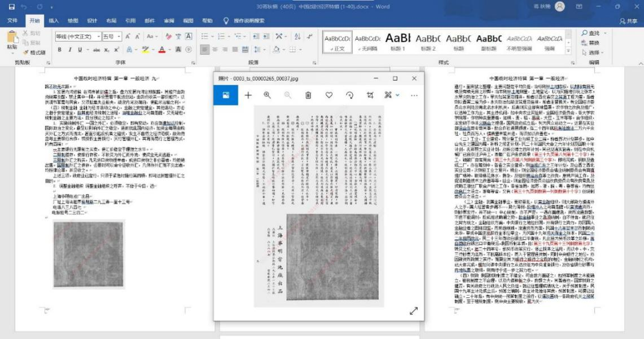Image resolution: width=644 pixels, height=339 pixels.
Task: Open the crop tool in Photos
Action: pyautogui.click(x=369, y=95)
